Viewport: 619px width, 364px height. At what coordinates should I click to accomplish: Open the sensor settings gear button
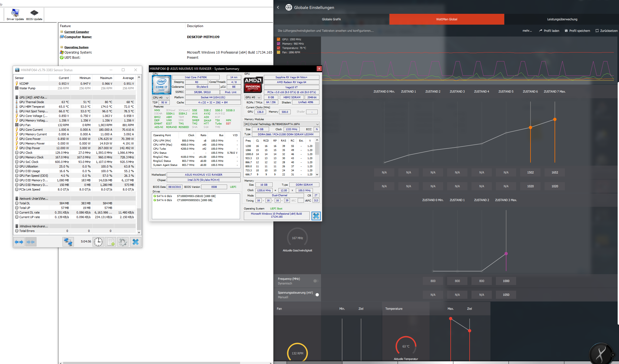(123, 242)
